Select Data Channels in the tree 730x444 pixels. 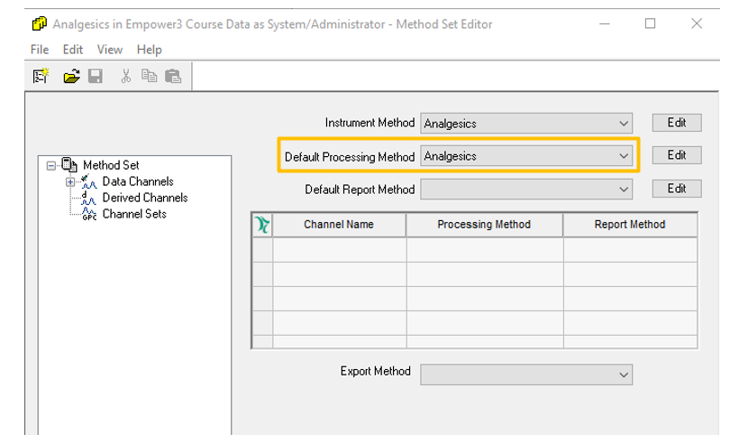tap(138, 182)
